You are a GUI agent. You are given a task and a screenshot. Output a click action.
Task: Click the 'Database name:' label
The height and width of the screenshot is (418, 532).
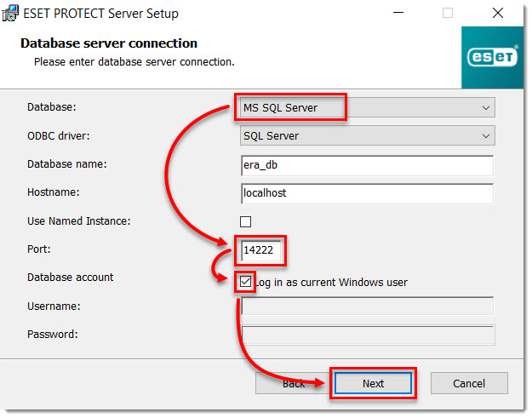point(67,164)
